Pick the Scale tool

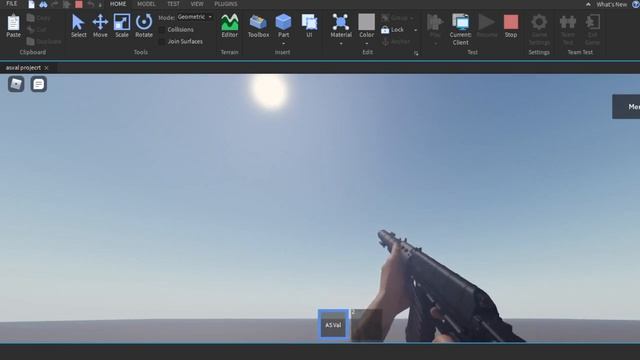(122, 22)
